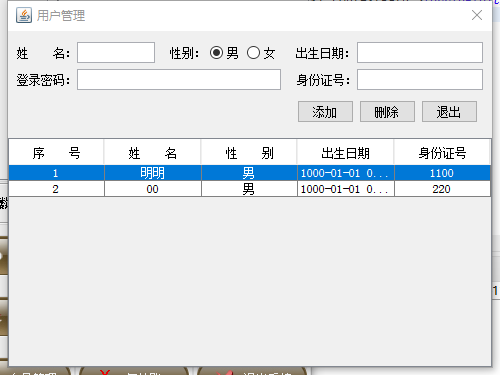
Task: Click the Java icon in title bar
Action: click(24, 15)
